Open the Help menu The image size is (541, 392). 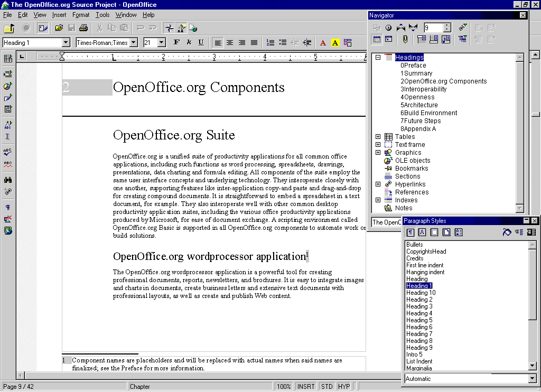148,15
